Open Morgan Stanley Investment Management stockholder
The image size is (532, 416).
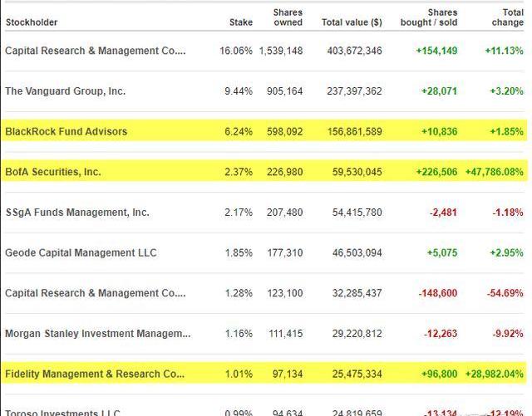point(98,333)
